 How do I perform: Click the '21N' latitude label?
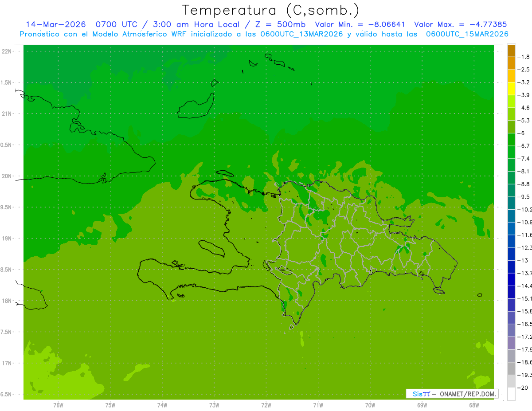(x=6, y=114)
